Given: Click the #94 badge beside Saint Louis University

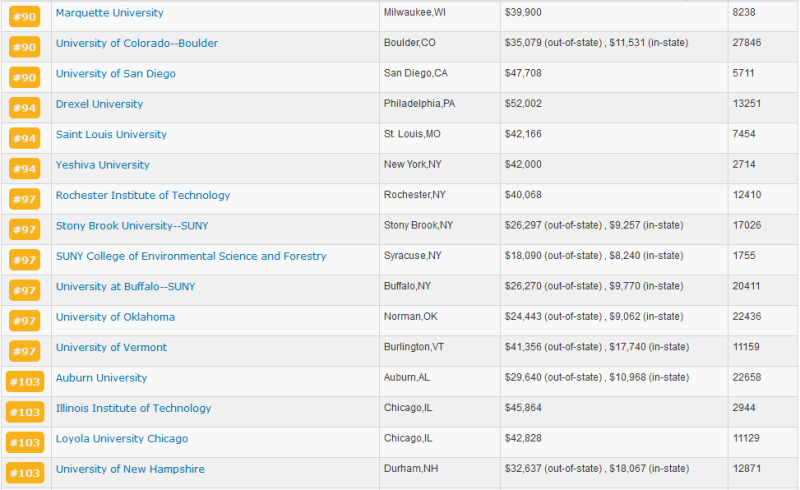Looking at the screenshot, I should click(24, 138).
